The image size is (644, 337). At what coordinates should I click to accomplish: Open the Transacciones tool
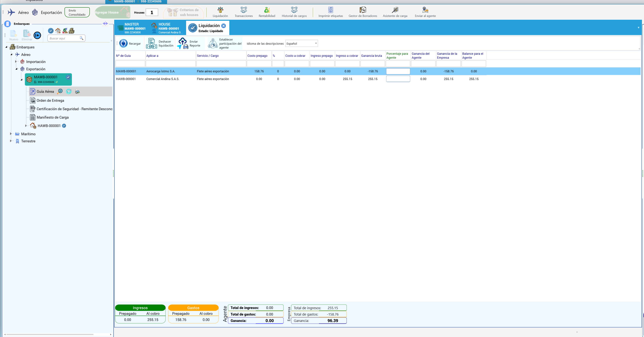244,12
